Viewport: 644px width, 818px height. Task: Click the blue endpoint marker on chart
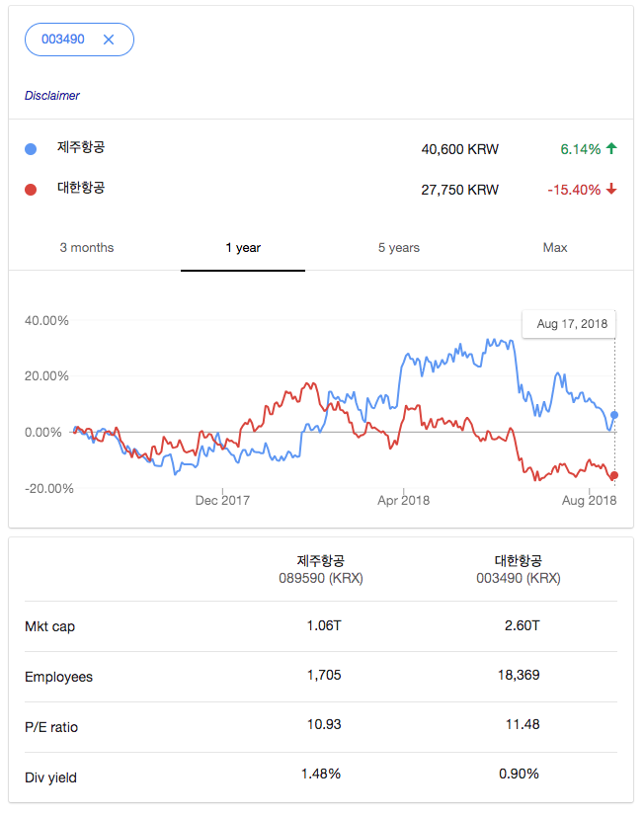[614, 415]
